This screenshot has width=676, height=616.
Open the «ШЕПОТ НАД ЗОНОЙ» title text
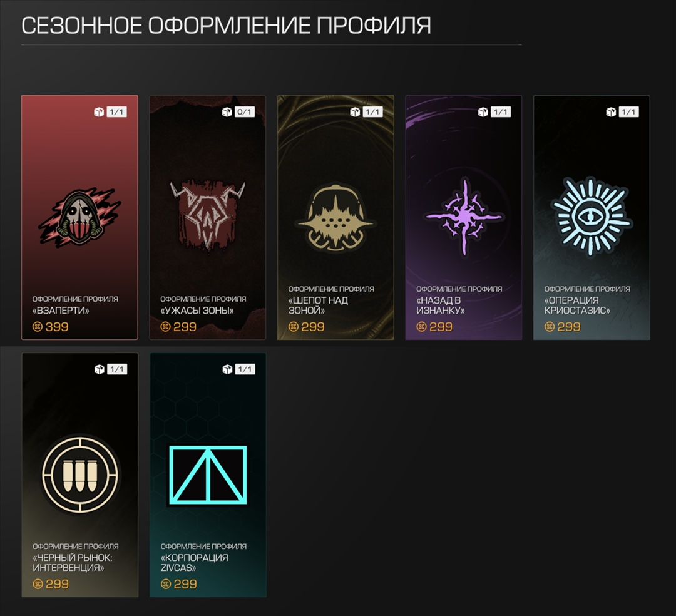318,305
